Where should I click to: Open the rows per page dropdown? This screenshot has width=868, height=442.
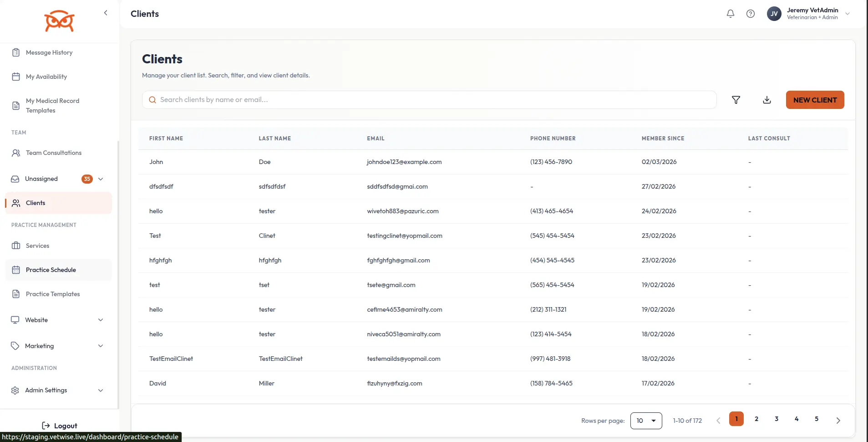coord(646,421)
